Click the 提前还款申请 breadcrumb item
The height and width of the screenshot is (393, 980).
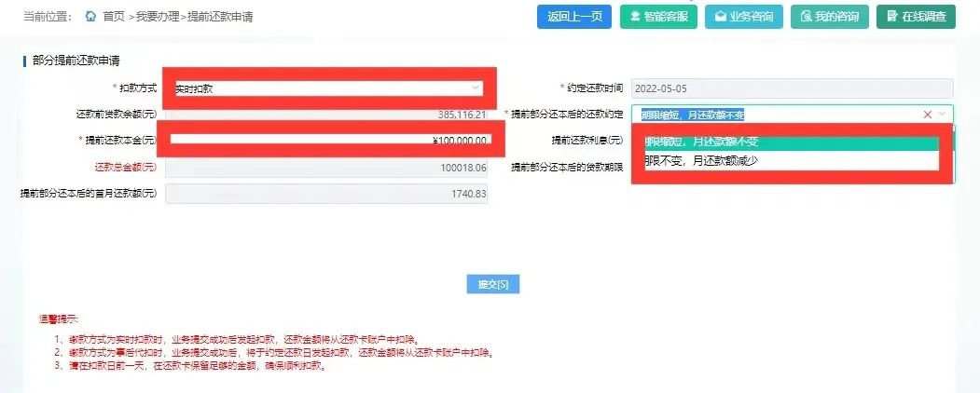(x=220, y=17)
